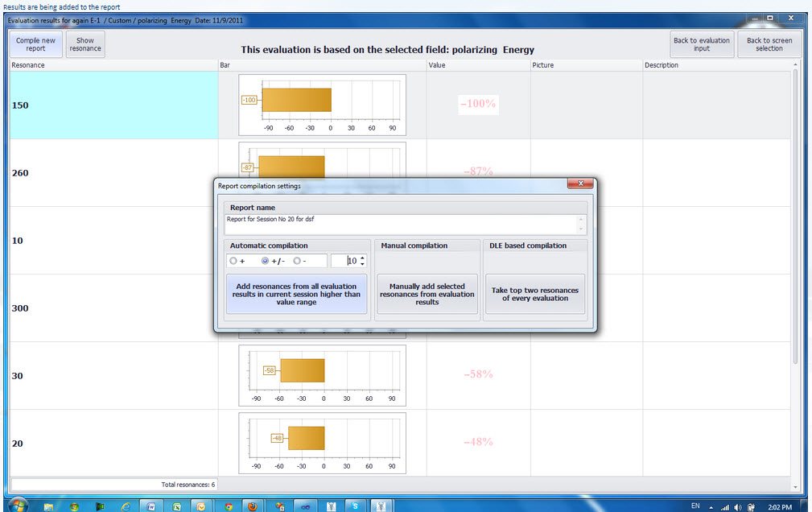Select the '+/-' radio option
The height and width of the screenshot is (512, 812).
[265, 261]
